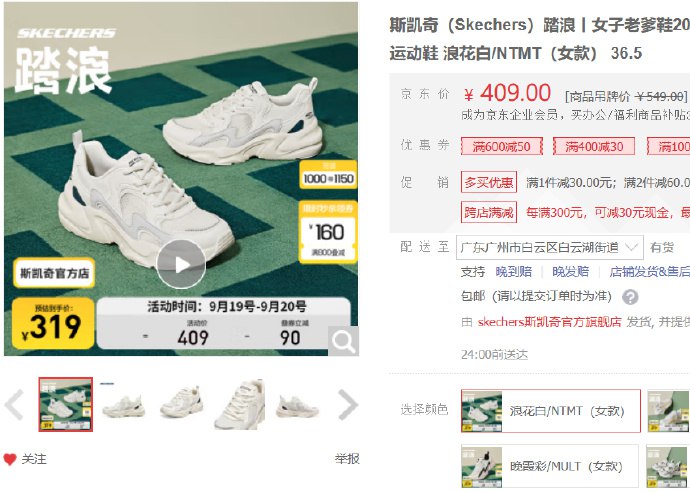
Task: Show previous thumbnails with left arrow
Action: coord(14,404)
